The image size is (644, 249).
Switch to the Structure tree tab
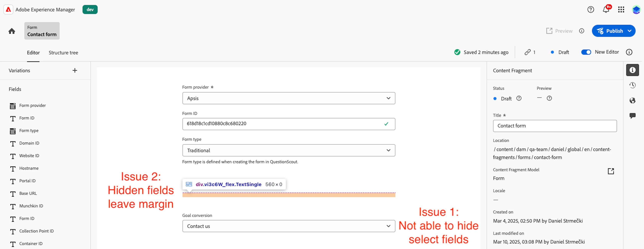pos(63,52)
